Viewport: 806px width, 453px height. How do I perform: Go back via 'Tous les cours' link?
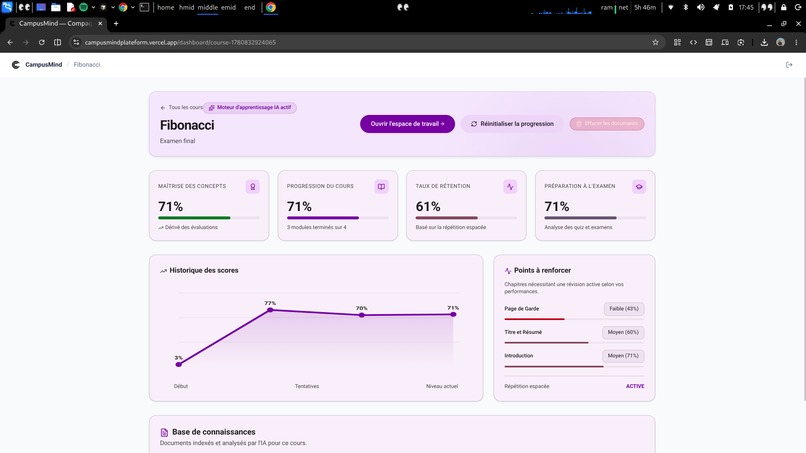(x=181, y=107)
